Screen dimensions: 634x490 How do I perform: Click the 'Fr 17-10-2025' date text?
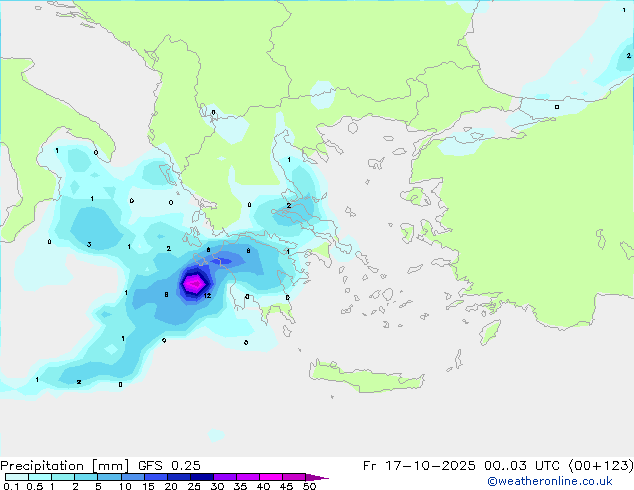click(x=419, y=466)
